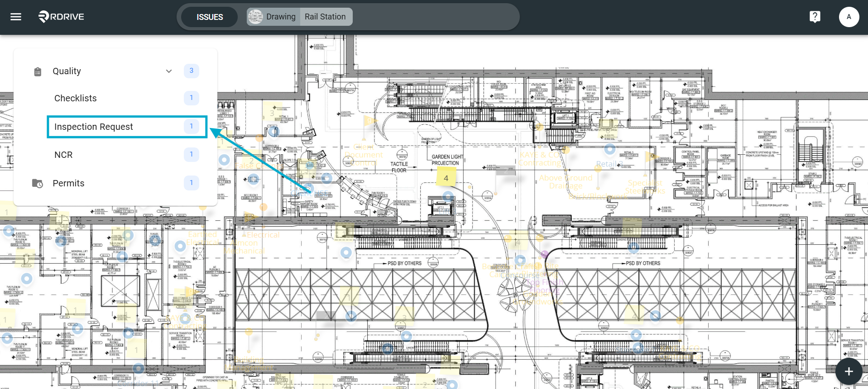This screenshot has height=389, width=868.
Task: Click the Quality clipboard icon
Action: click(38, 71)
